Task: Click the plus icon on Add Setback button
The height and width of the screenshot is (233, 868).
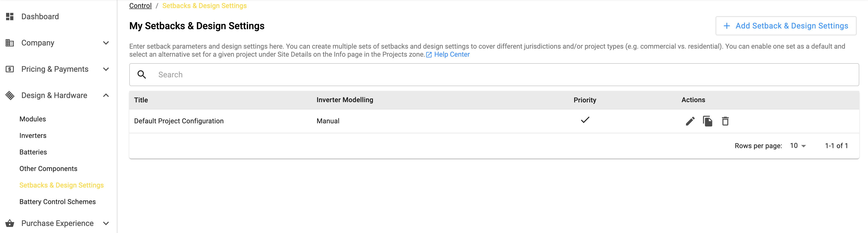Action: [727, 26]
